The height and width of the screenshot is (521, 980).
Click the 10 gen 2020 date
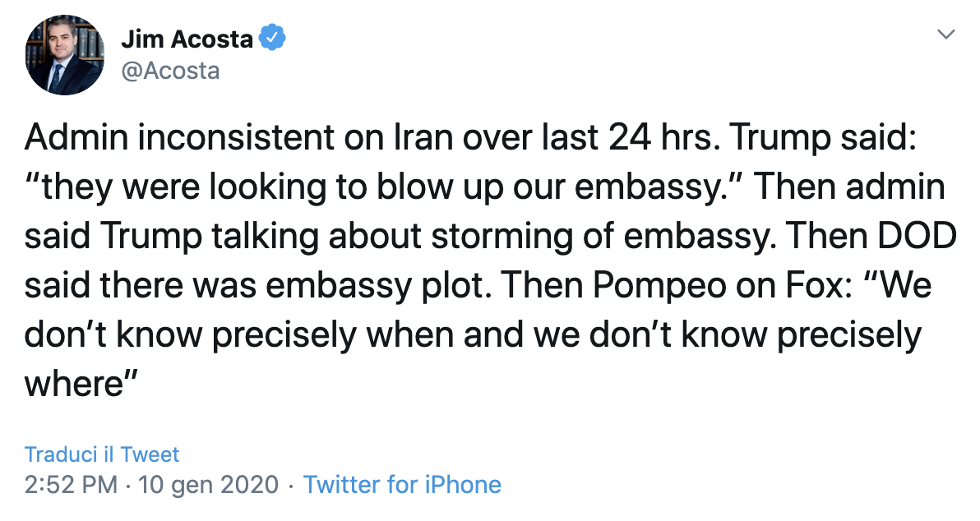coord(209,484)
